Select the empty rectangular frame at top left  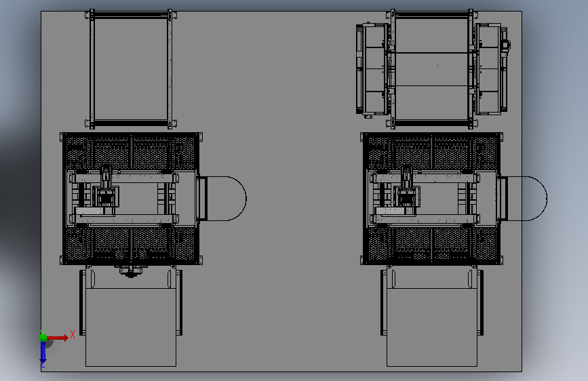point(131,69)
